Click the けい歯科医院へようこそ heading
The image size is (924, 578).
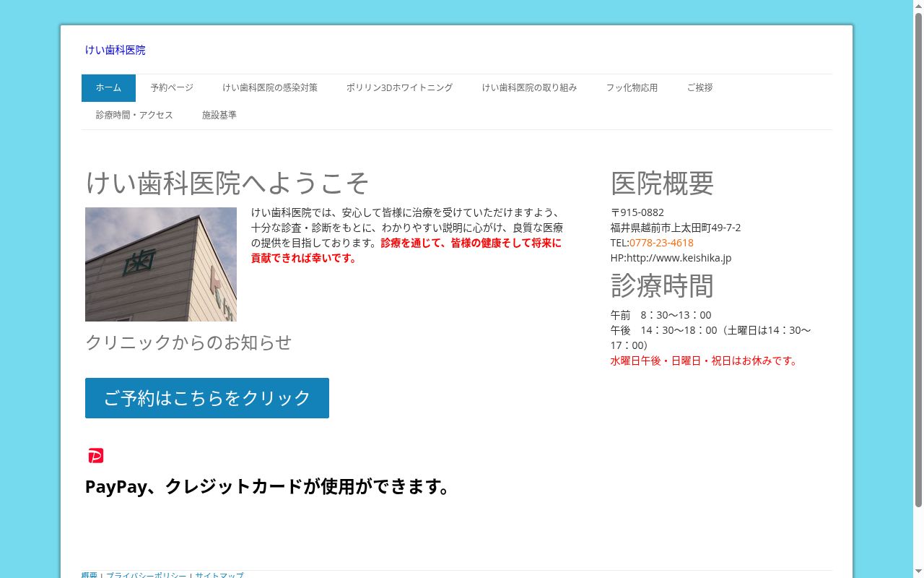pyautogui.click(x=227, y=183)
